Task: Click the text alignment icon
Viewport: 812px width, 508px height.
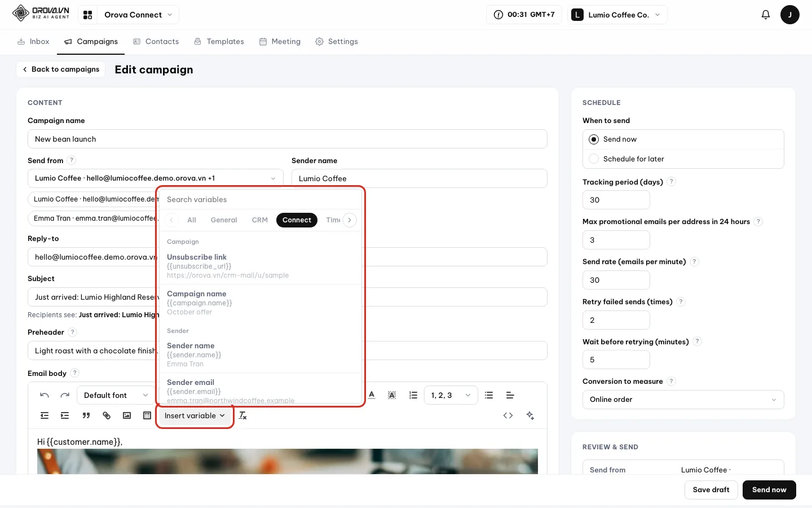Action: coord(510,395)
